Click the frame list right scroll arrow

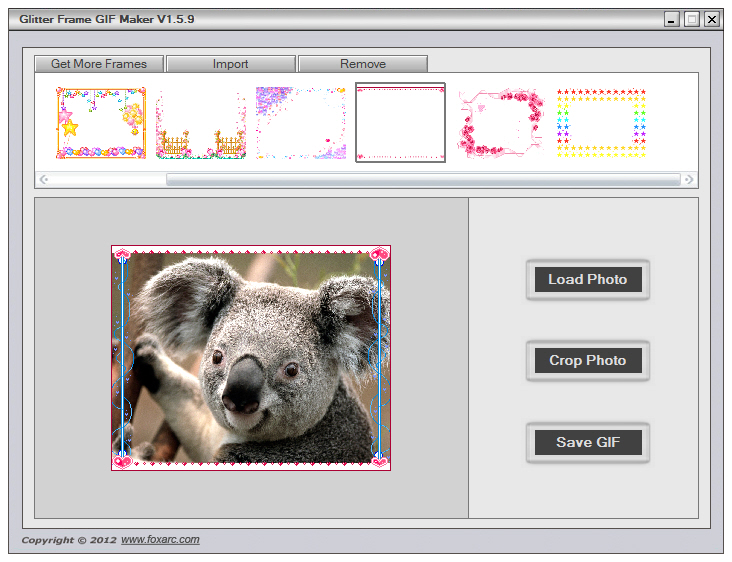pyautogui.click(x=689, y=179)
